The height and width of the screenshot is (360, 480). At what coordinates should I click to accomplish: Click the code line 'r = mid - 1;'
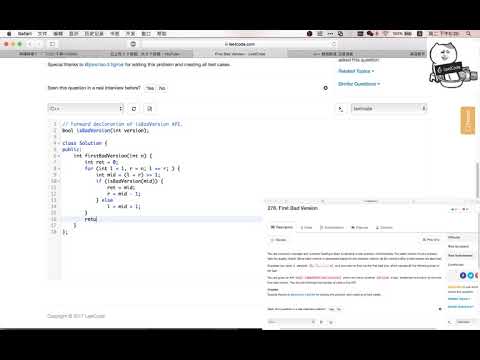pos(124,194)
